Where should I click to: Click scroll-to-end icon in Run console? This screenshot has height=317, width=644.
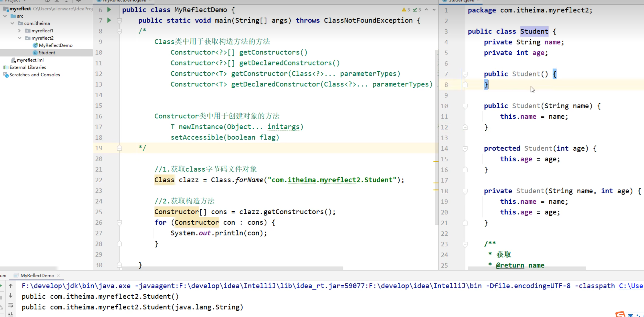(x=11, y=314)
